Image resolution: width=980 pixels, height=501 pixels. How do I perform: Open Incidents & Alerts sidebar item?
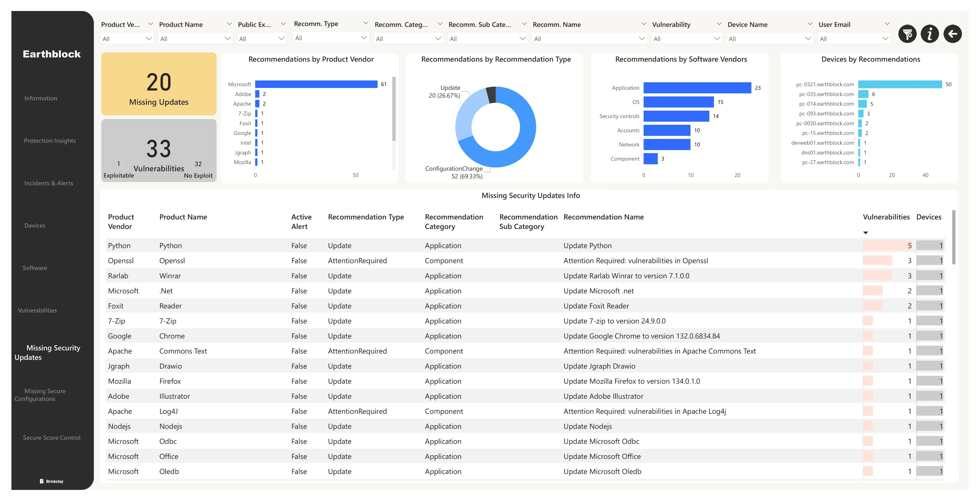[49, 183]
